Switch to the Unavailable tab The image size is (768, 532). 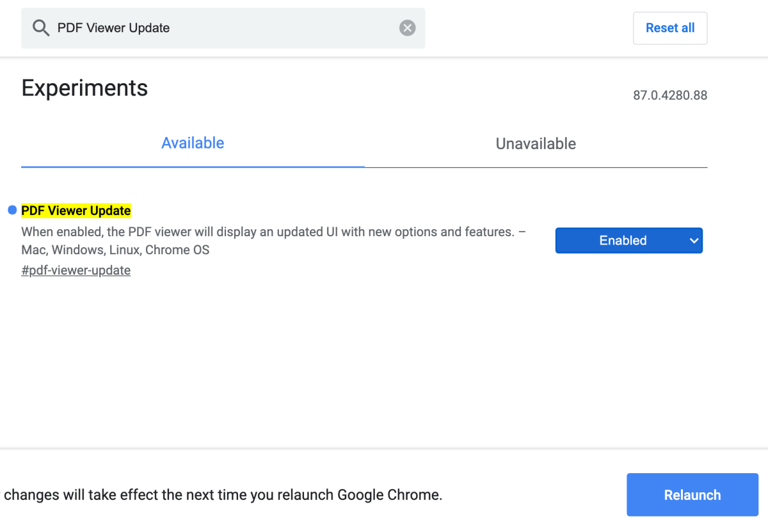(x=536, y=144)
